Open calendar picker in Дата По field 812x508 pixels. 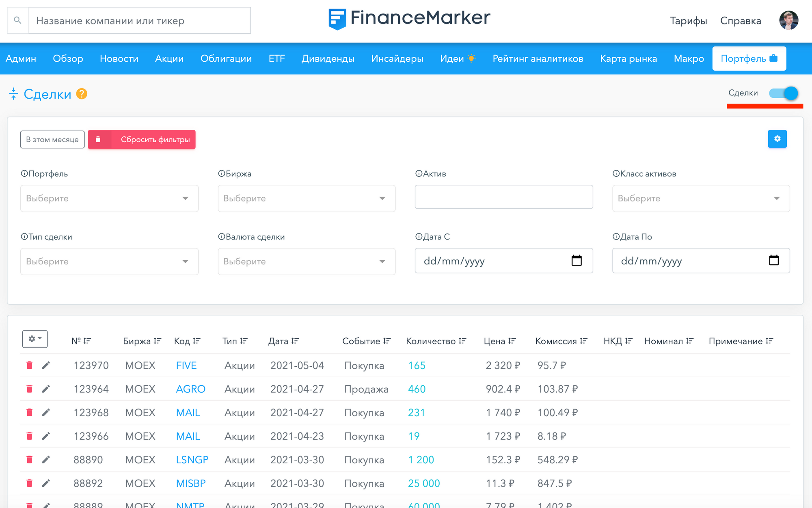pyautogui.click(x=774, y=260)
